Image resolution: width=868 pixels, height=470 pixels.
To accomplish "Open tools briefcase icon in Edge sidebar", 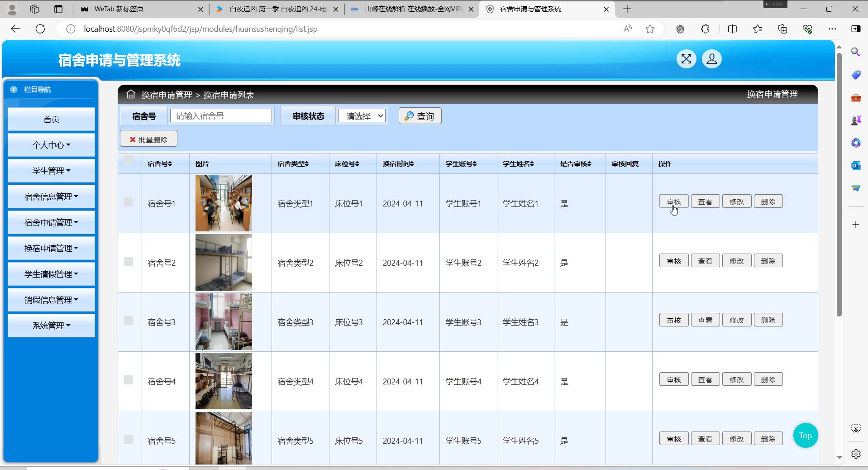I will pyautogui.click(x=855, y=97).
